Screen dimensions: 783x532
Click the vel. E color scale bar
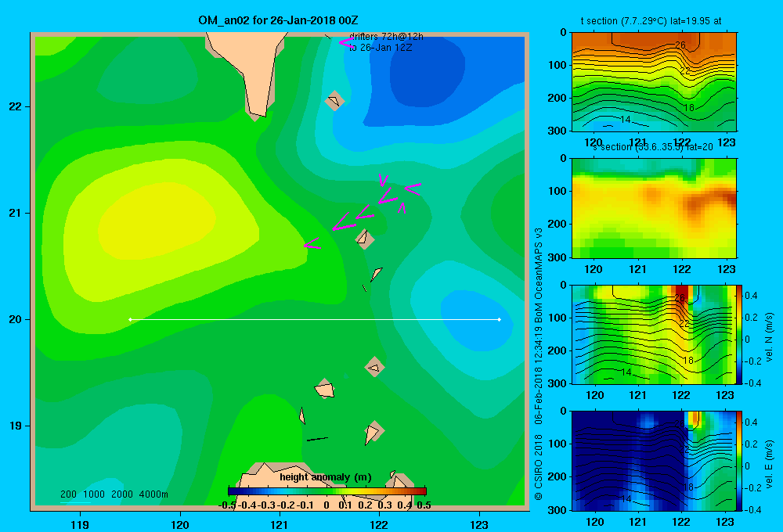739,461
